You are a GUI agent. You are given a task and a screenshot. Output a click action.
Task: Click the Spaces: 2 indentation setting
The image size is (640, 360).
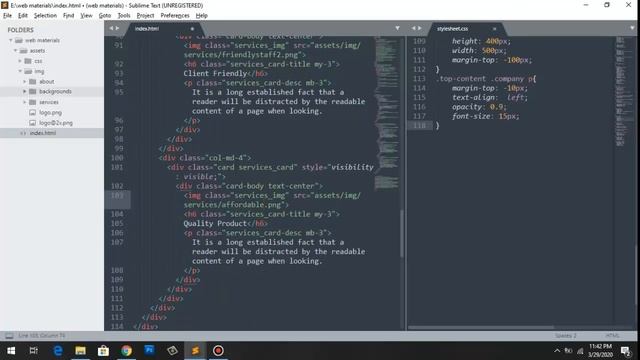pos(565,336)
